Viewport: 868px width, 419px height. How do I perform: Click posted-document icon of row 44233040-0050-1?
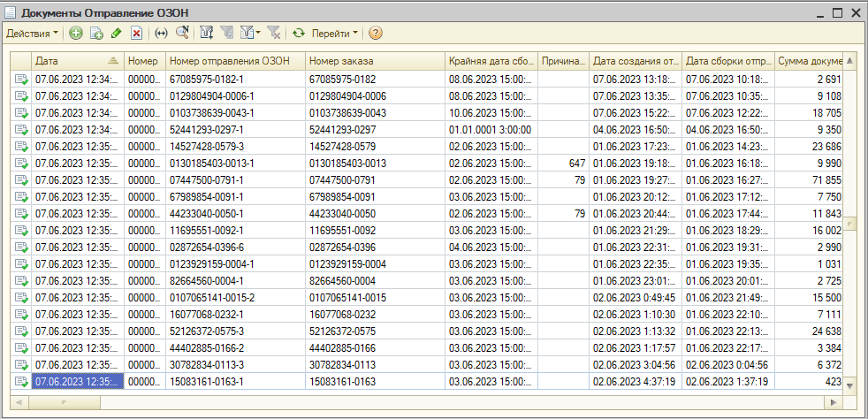point(21,213)
